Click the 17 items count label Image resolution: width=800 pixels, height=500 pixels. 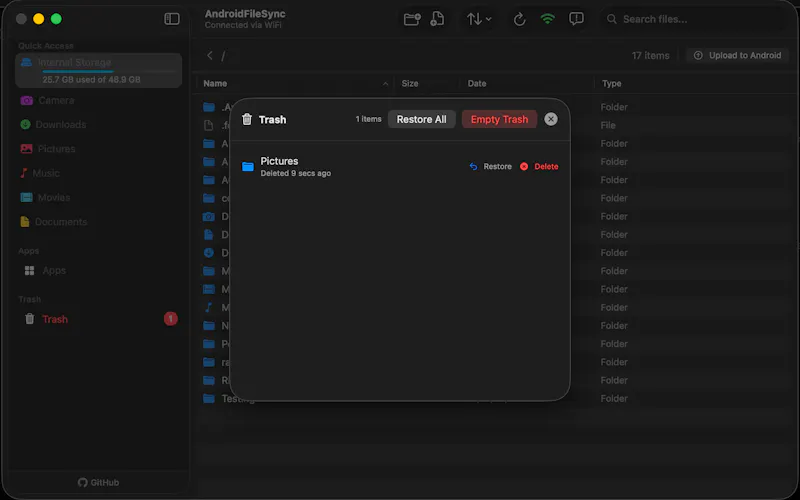(650, 56)
